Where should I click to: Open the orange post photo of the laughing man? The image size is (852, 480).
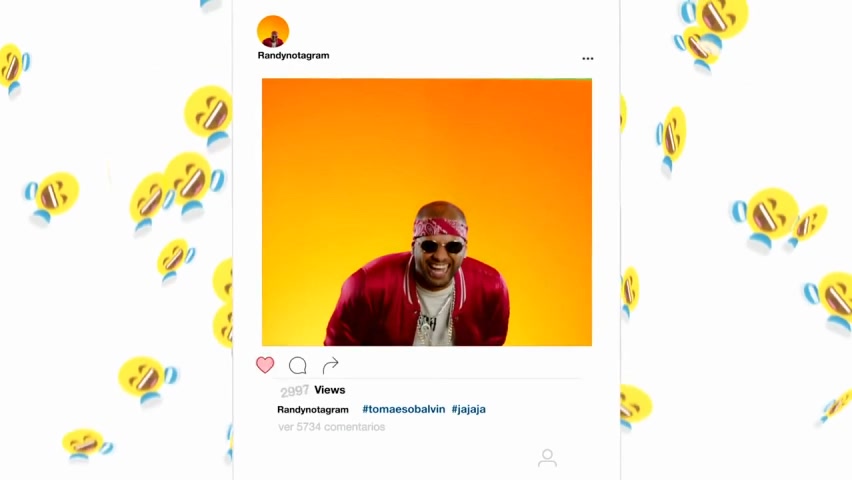[x=427, y=212]
